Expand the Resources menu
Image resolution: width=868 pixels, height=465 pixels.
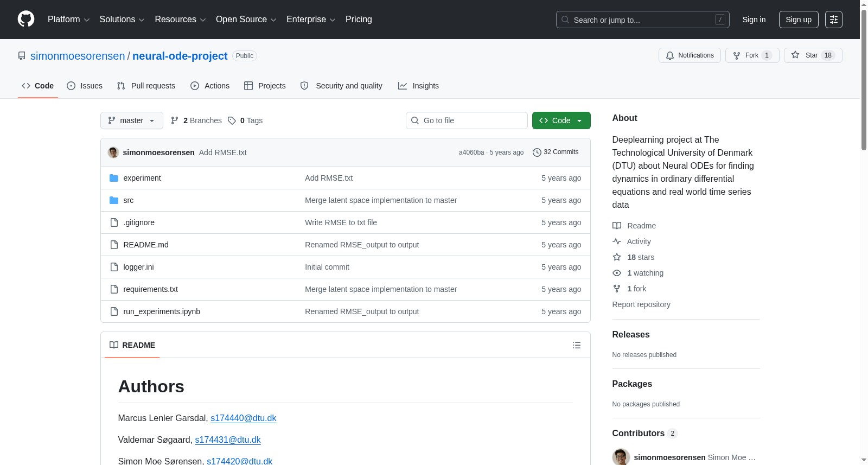[181, 20]
